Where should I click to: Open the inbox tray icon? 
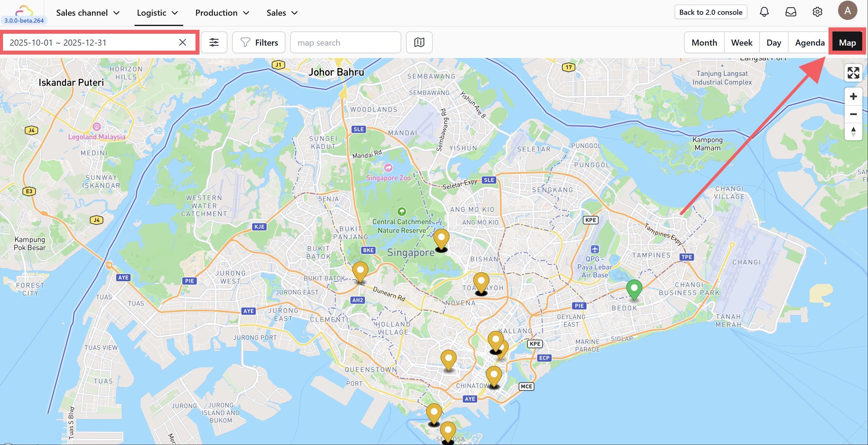[x=791, y=12]
